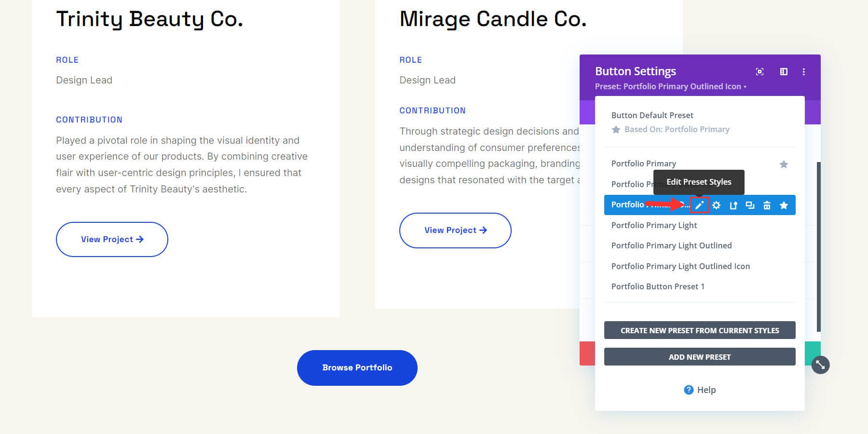868x434 pixels.
Task: Open the three-dot more options menu
Action: click(803, 72)
